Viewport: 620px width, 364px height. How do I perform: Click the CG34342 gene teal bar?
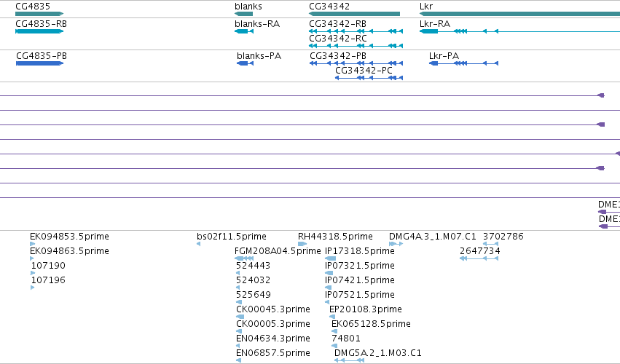point(354,14)
